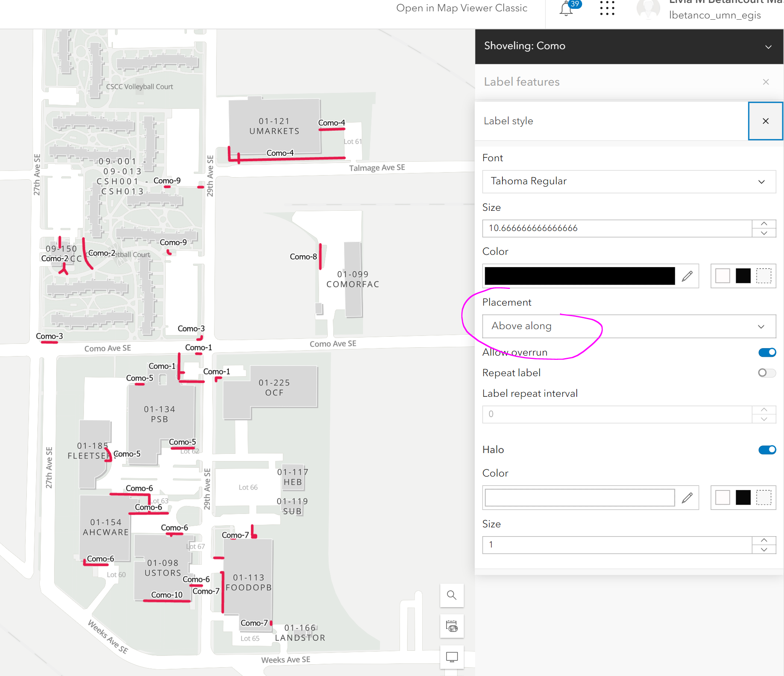The height and width of the screenshot is (676, 784).
Task: Open the app launcher grid
Action: tap(607, 8)
